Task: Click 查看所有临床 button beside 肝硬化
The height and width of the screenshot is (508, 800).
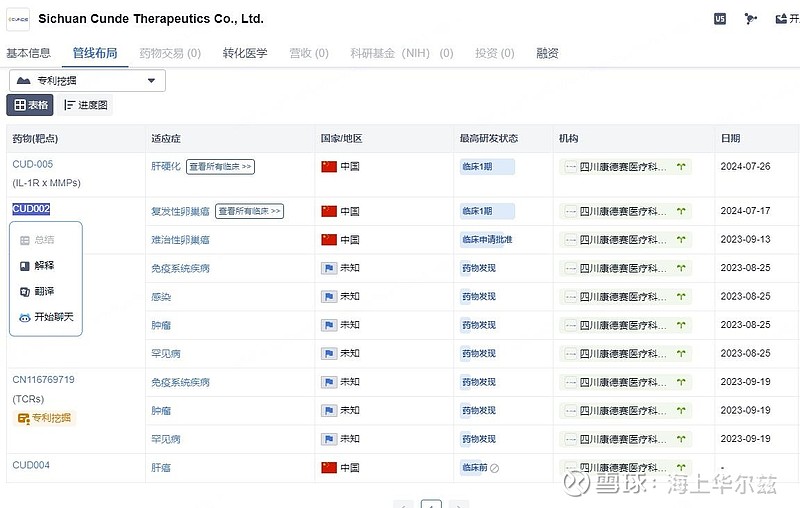Action: tap(220, 167)
